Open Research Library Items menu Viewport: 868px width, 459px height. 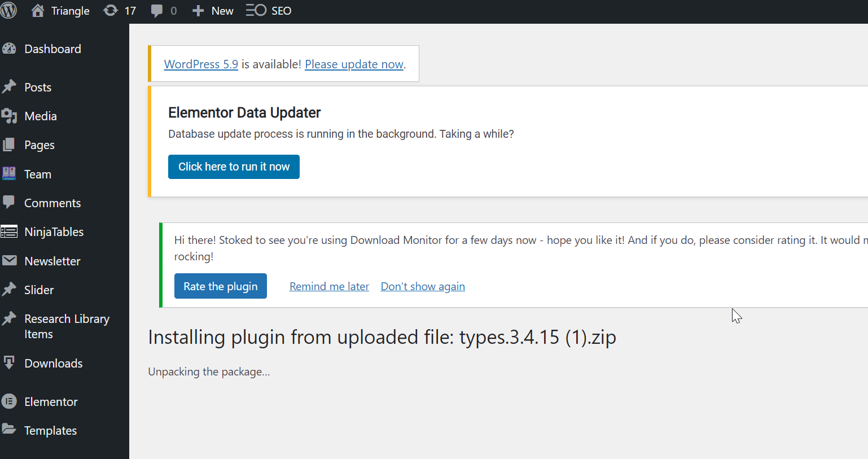[x=67, y=326]
